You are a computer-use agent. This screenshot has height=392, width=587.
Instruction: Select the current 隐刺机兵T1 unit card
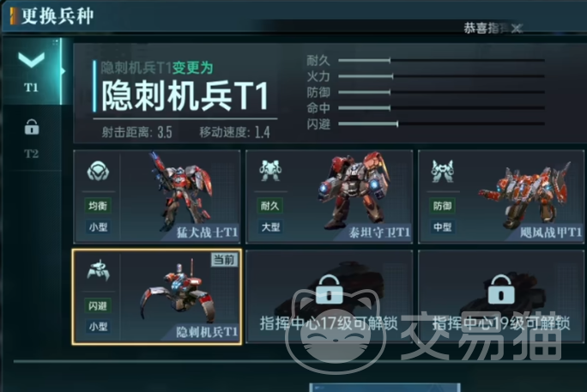click(x=157, y=297)
